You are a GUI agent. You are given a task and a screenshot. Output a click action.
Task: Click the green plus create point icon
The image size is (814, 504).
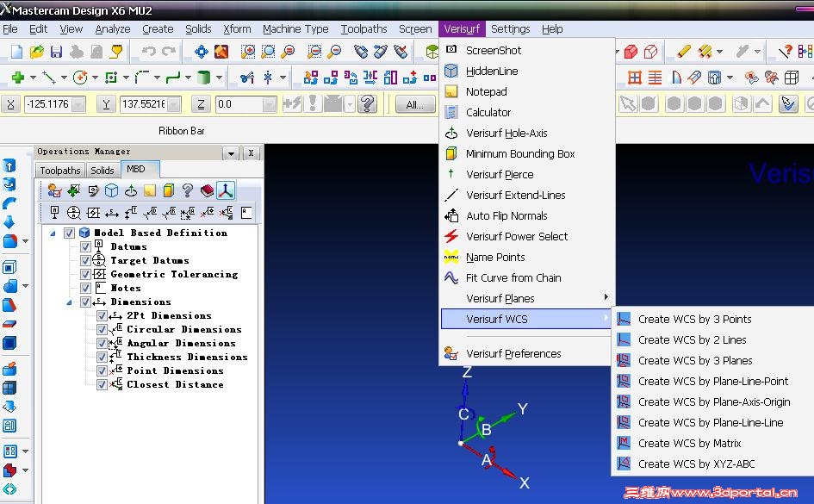(x=18, y=78)
